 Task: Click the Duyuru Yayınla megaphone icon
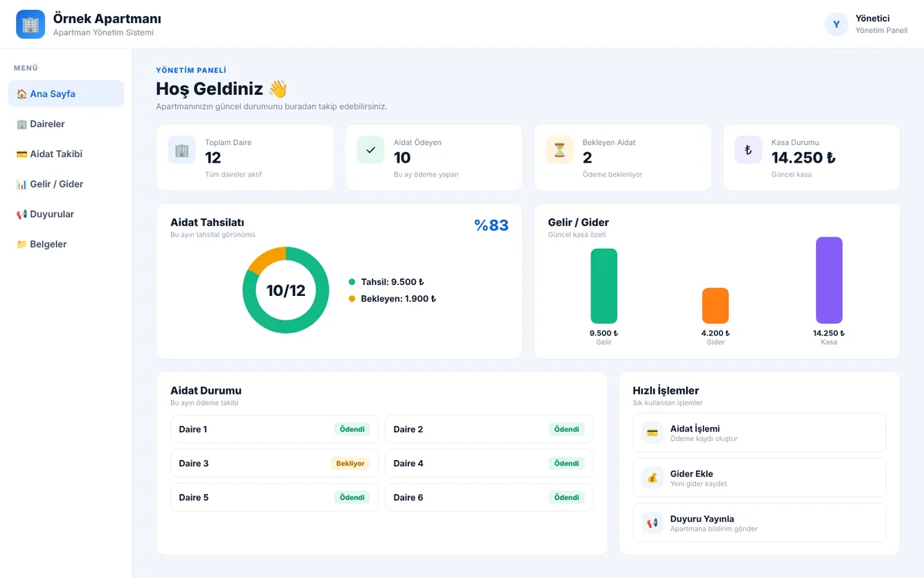pyautogui.click(x=652, y=523)
